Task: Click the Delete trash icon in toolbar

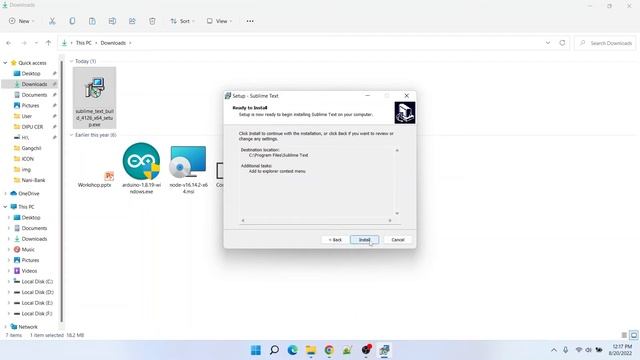Action: click(x=152, y=21)
